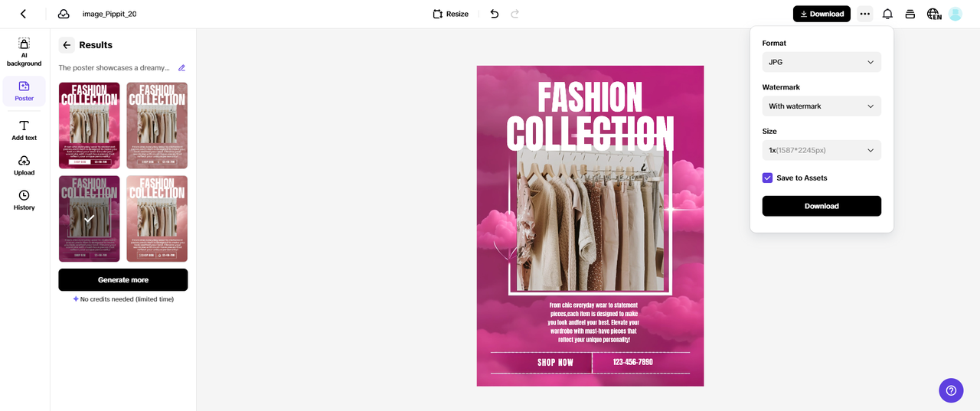Go back from Results panel
Viewport: 980px width, 411px height.
(x=67, y=45)
